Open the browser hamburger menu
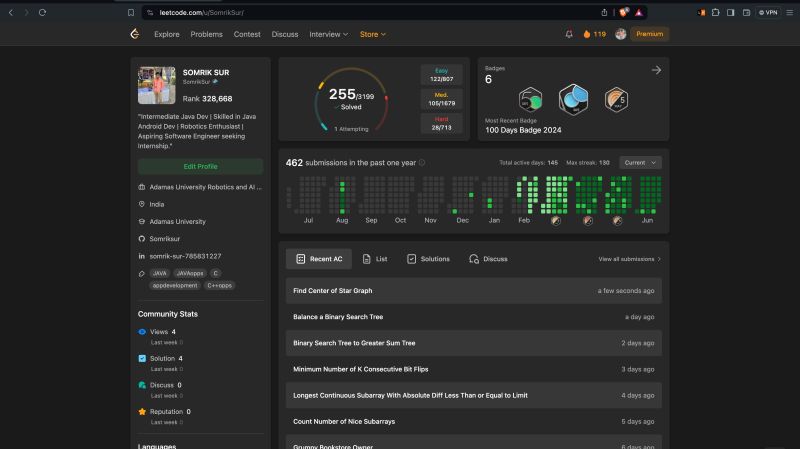This screenshot has width=800, height=449. coord(789,12)
